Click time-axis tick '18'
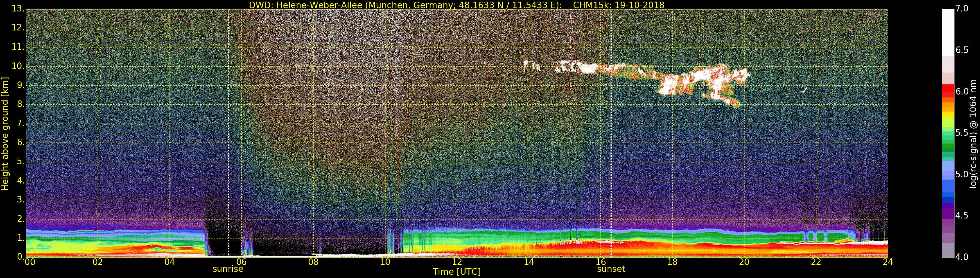This screenshot has height=278, width=980. coord(672,262)
